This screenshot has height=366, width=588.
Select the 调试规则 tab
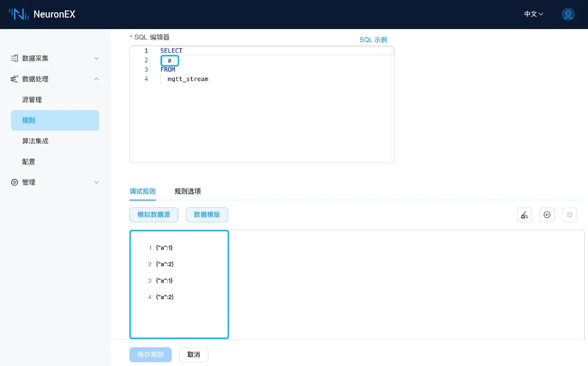click(x=142, y=191)
